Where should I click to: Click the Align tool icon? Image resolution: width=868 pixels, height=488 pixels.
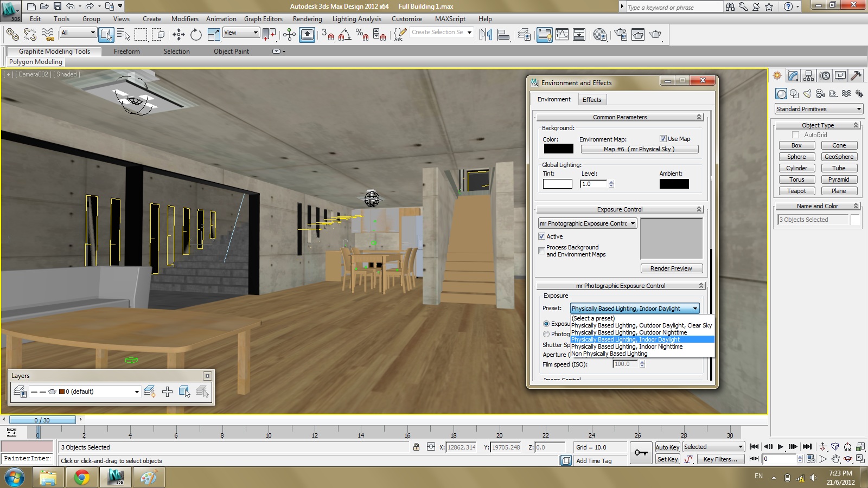coord(503,35)
